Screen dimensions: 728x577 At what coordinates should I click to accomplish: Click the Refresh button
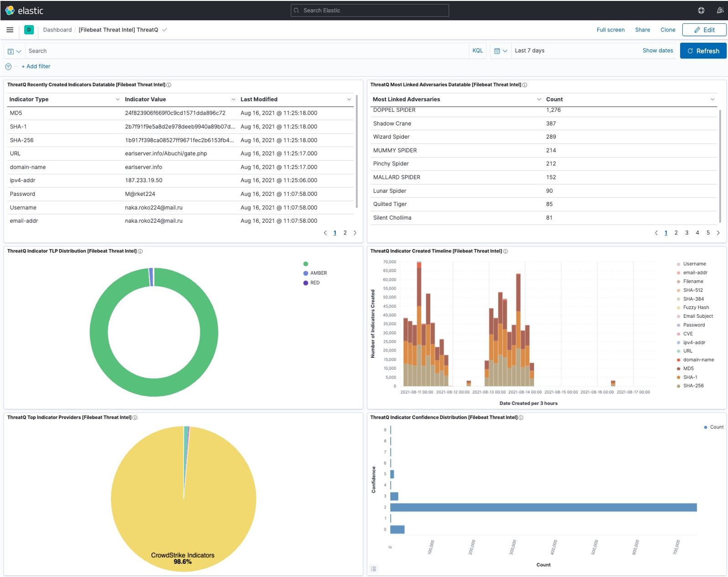703,51
